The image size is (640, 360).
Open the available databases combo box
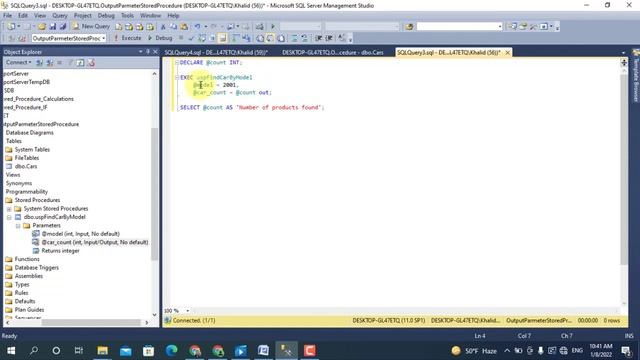(x=69, y=38)
